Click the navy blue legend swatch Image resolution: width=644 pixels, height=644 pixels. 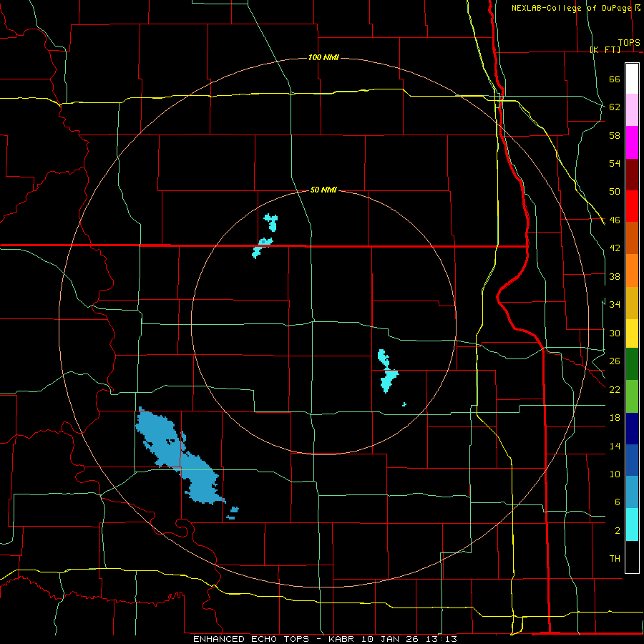click(x=632, y=429)
